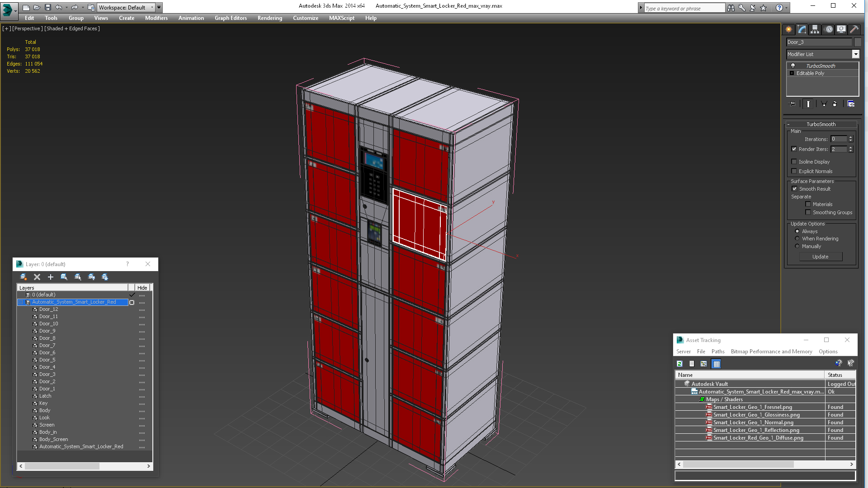Uncheck Smooth Result checkbox

point(794,189)
